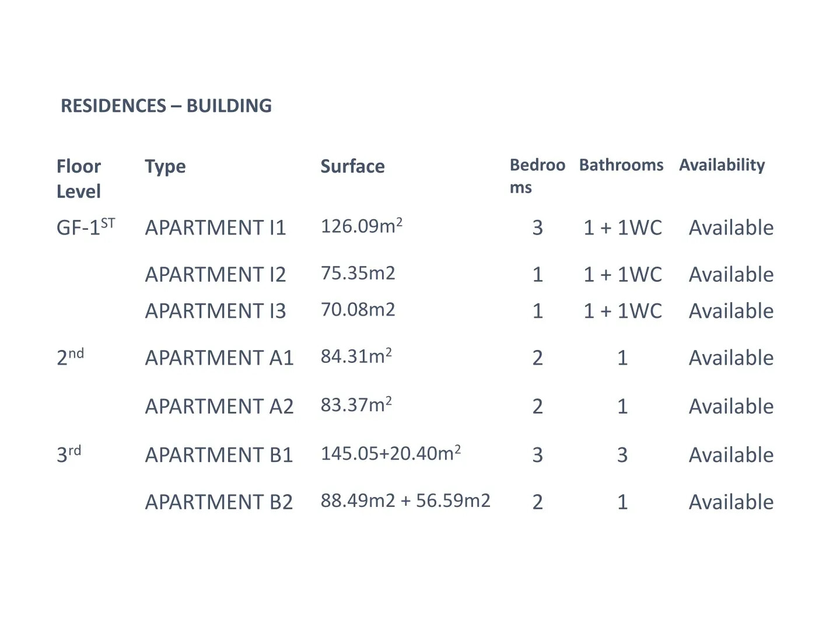The image size is (840, 630).
Task: Click the APARTMENT B1 entry
Action: pos(219,454)
